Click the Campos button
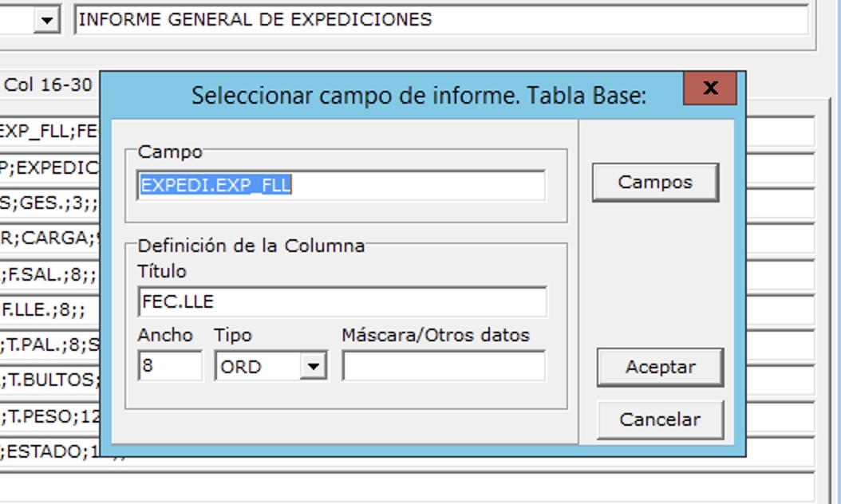The height and width of the screenshot is (504, 841). [655, 183]
